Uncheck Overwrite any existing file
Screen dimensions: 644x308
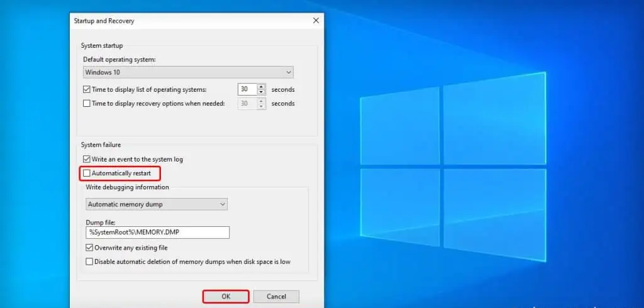pyautogui.click(x=89, y=248)
